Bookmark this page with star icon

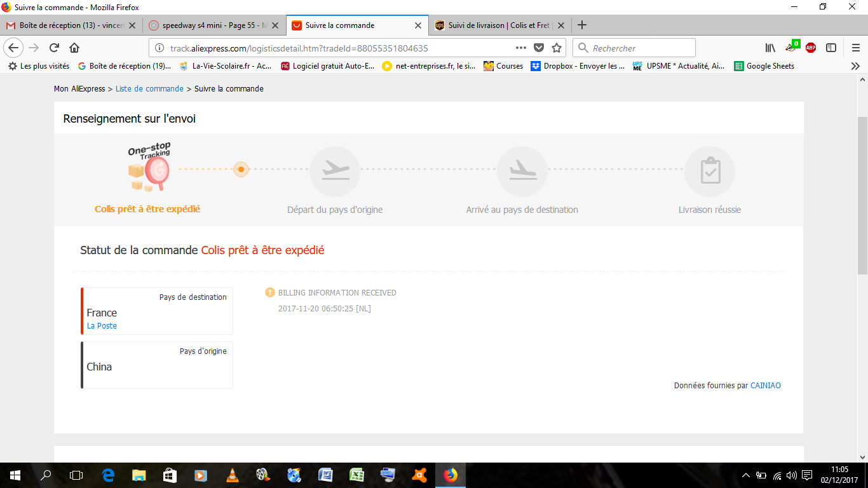(557, 48)
